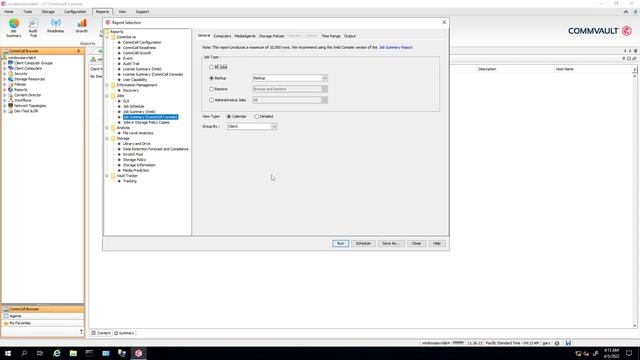This screenshot has width=640, height=360.
Task: Open Task View on taskbar
Action: point(40,353)
